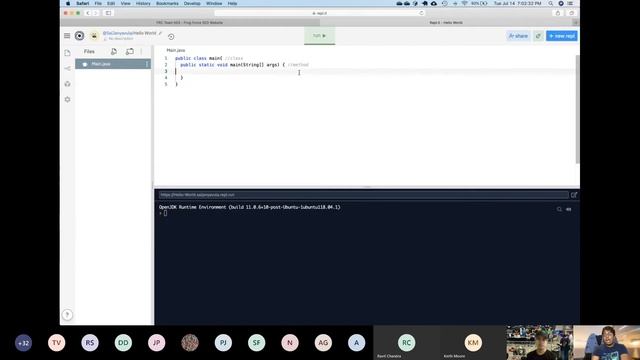Clear the console with the icon beside search
The height and width of the screenshot is (360, 640).
click(x=569, y=209)
